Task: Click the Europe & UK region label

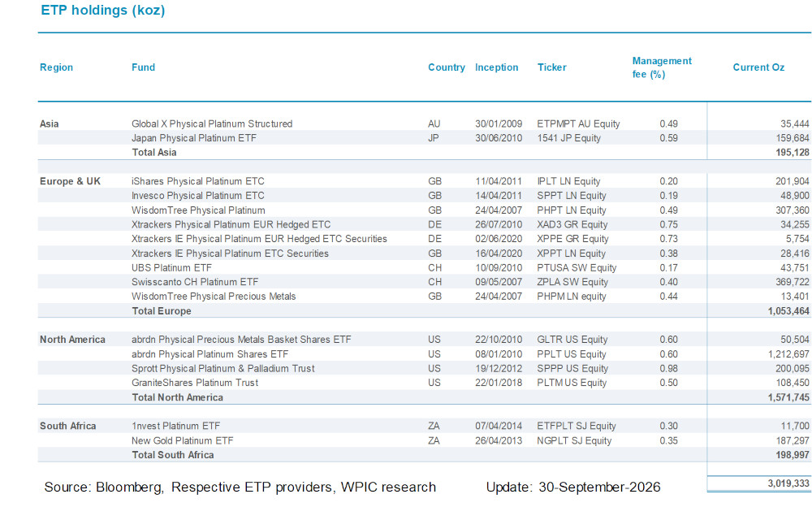Action: (71, 181)
